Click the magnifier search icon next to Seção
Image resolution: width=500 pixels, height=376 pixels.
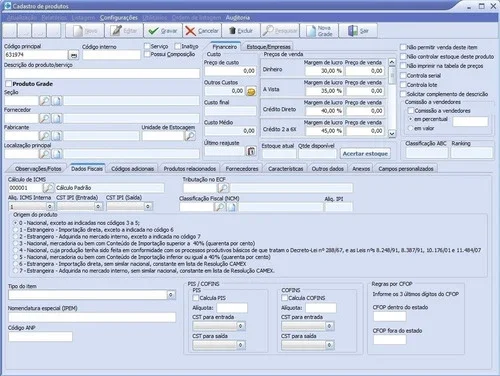tap(44, 101)
